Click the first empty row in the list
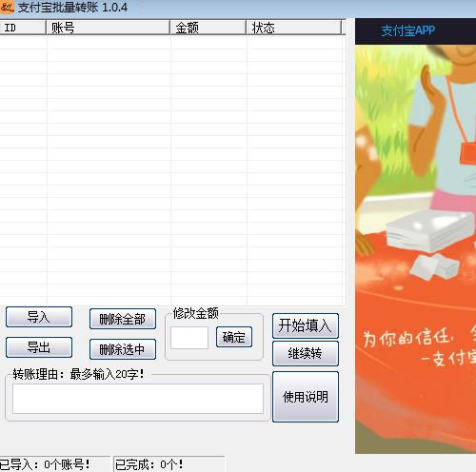Viewport: 476px width, 472px height. pos(172,42)
